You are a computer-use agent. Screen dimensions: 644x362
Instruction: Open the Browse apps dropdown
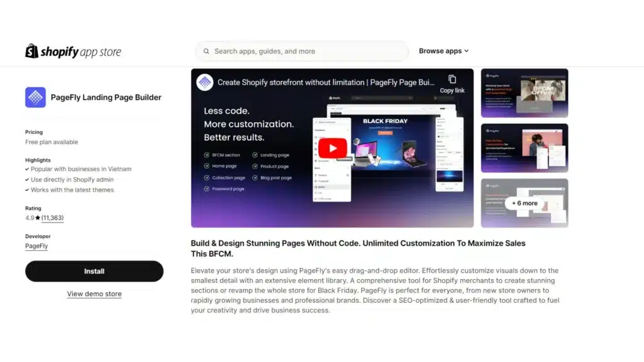(x=440, y=51)
